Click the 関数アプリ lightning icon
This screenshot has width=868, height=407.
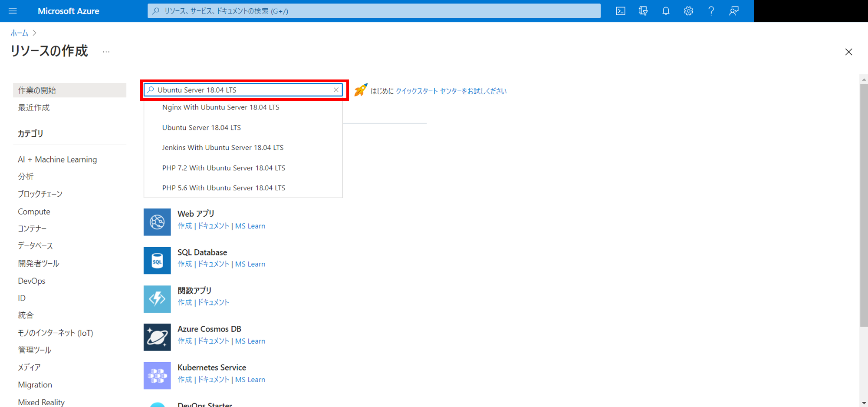pyautogui.click(x=157, y=299)
